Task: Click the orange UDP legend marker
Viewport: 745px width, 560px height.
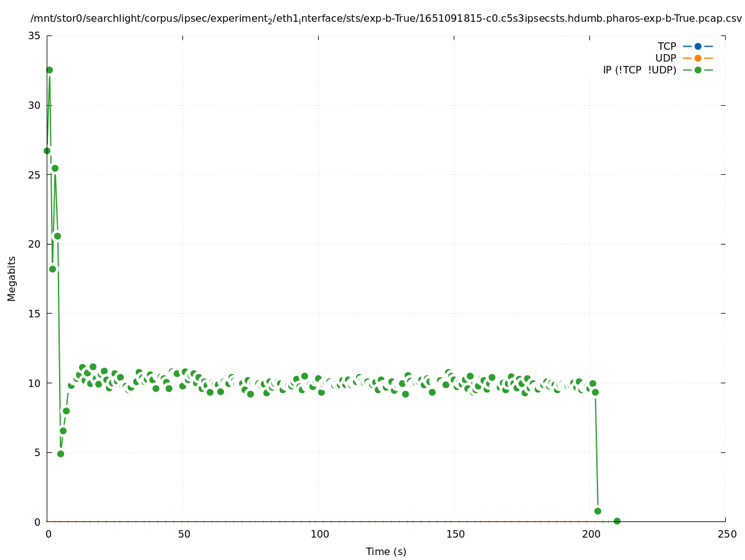Action: pyautogui.click(x=698, y=58)
